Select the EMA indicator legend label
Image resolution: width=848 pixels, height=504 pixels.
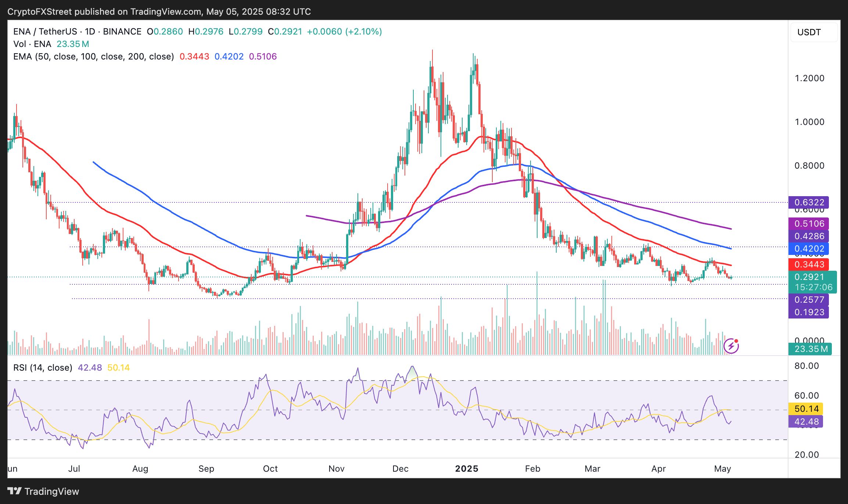[93, 57]
